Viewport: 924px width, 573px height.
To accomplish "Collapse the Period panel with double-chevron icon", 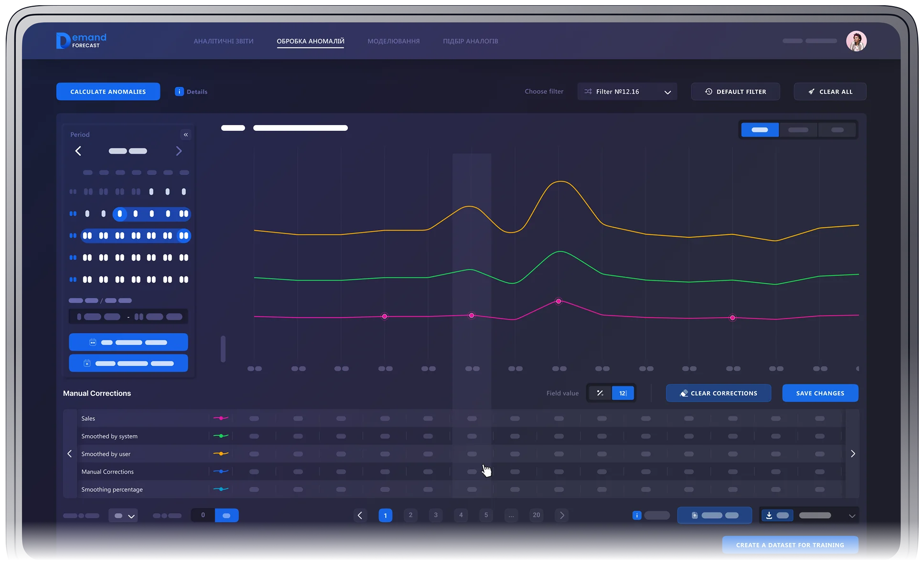I will click(x=186, y=135).
